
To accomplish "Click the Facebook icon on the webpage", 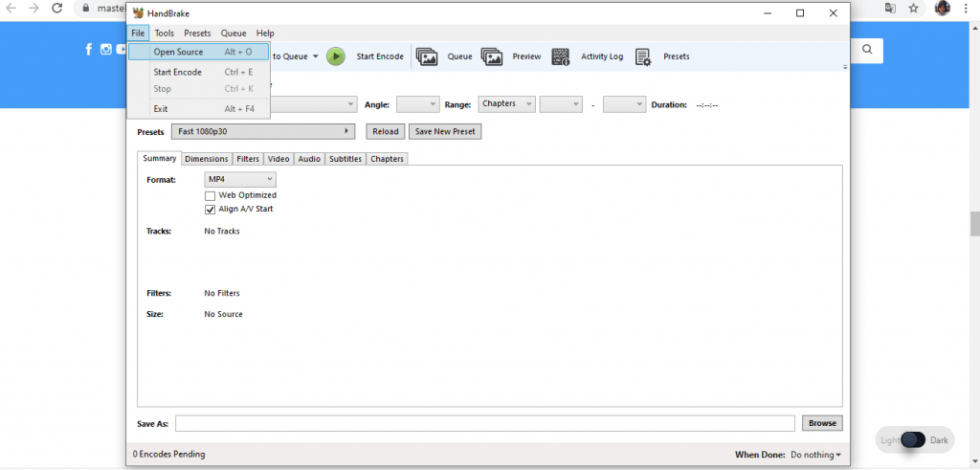I will tap(89, 50).
